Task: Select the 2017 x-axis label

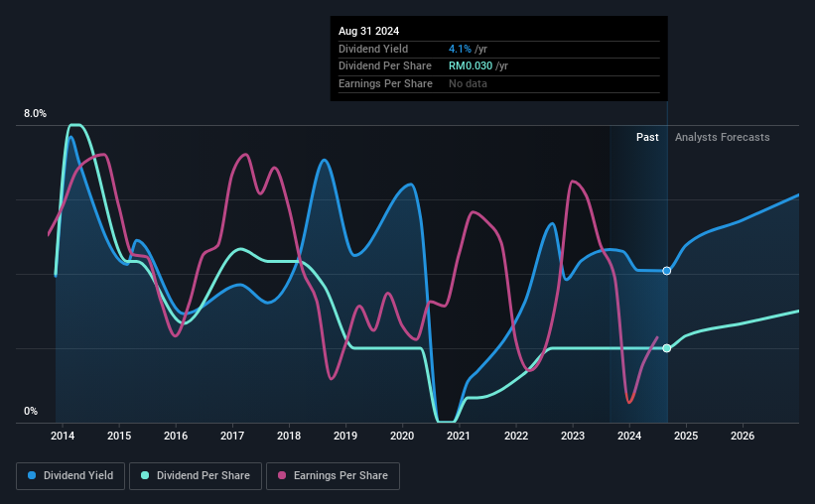Action: [232, 436]
